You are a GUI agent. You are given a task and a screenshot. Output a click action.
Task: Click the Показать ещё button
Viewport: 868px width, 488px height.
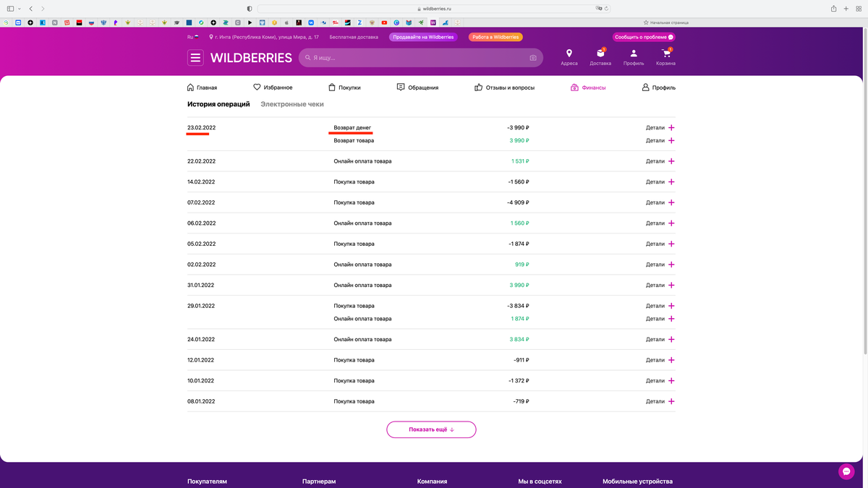pos(431,429)
